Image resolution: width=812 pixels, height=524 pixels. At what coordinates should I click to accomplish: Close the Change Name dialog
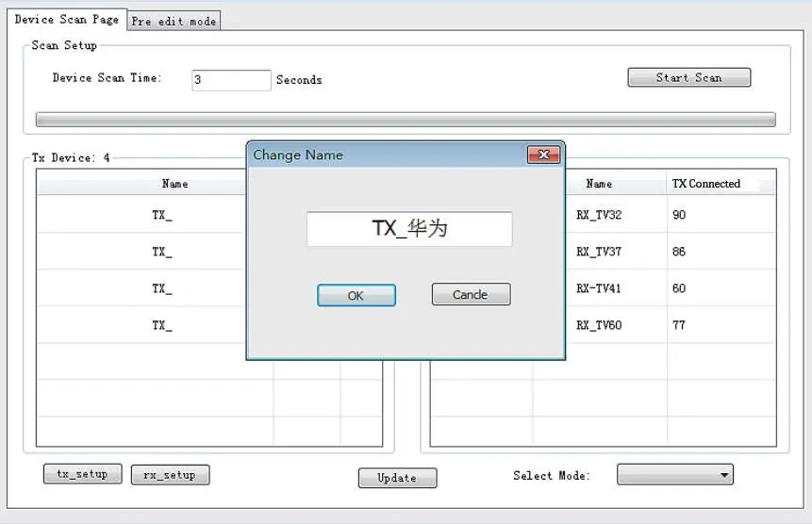point(543,155)
